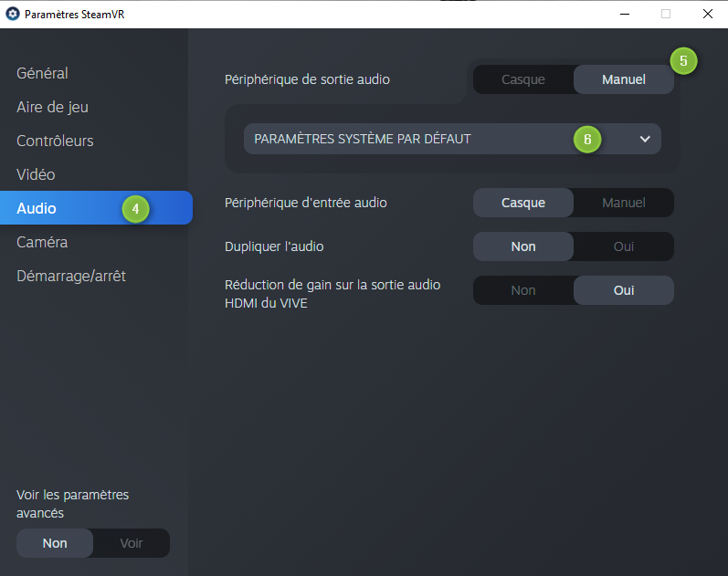
Task: Open Démarrage/arrêt settings
Action: click(71, 277)
